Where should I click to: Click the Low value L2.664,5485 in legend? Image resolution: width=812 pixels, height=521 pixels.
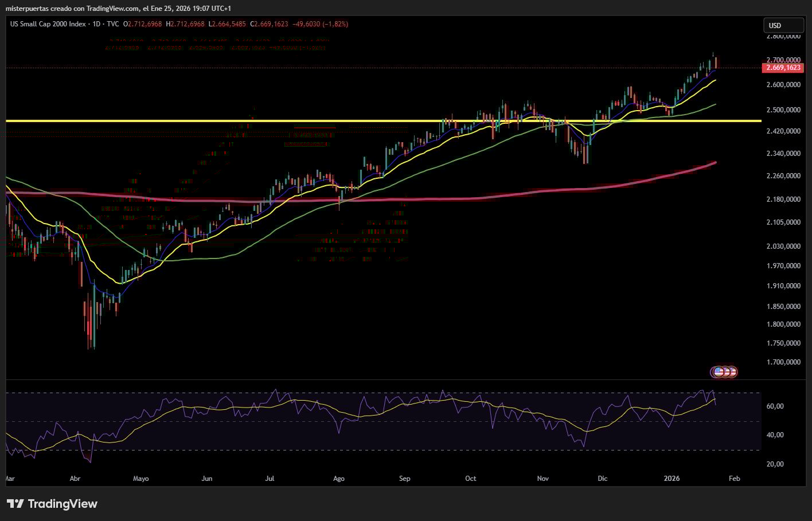pyautogui.click(x=227, y=24)
